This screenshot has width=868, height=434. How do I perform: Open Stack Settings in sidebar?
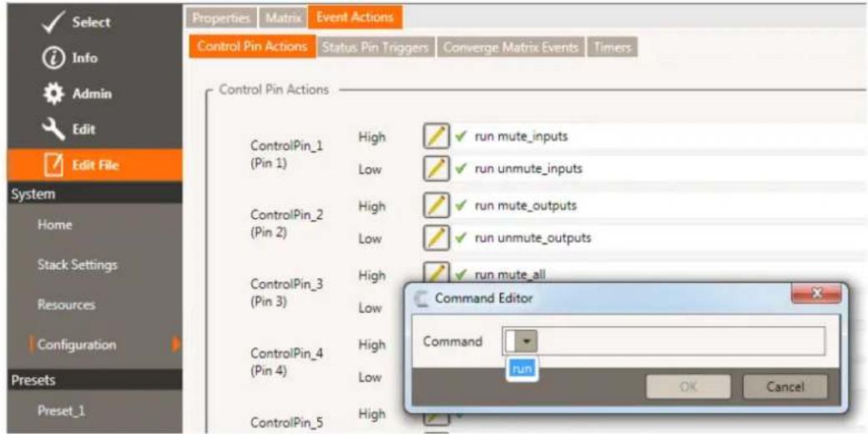pyautogui.click(x=77, y=265)
